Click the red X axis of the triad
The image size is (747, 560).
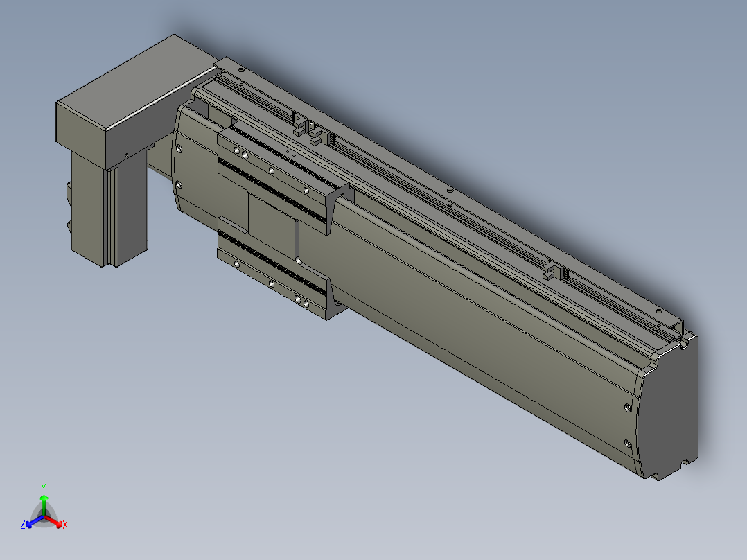point(55,521)
